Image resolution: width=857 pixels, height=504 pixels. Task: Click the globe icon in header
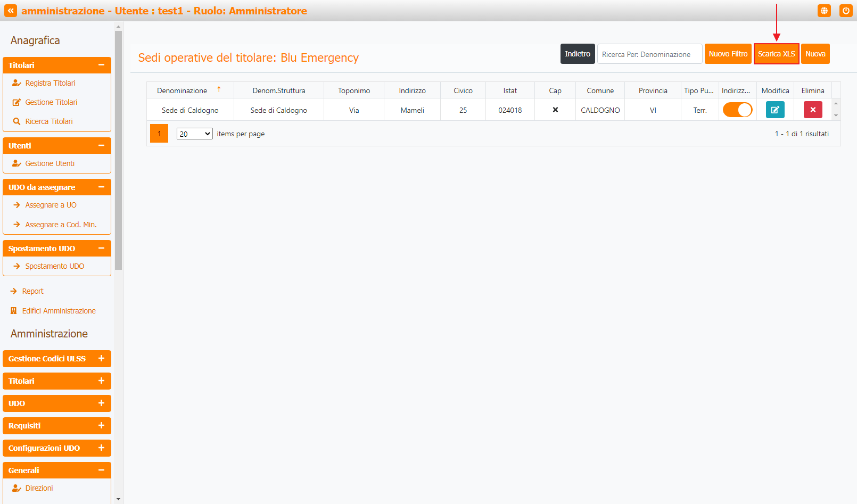[x=824, y=11]
